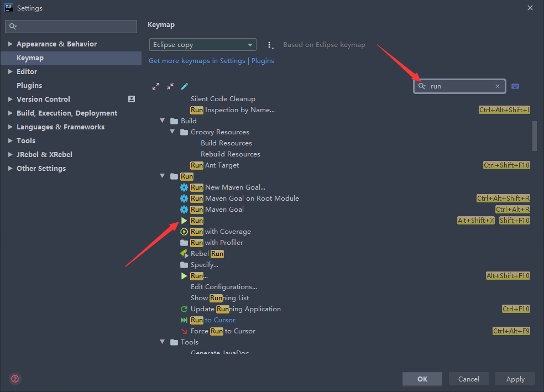
Task: Open the Eclipse copy keymap dropdown
Action: pos(202,45)
